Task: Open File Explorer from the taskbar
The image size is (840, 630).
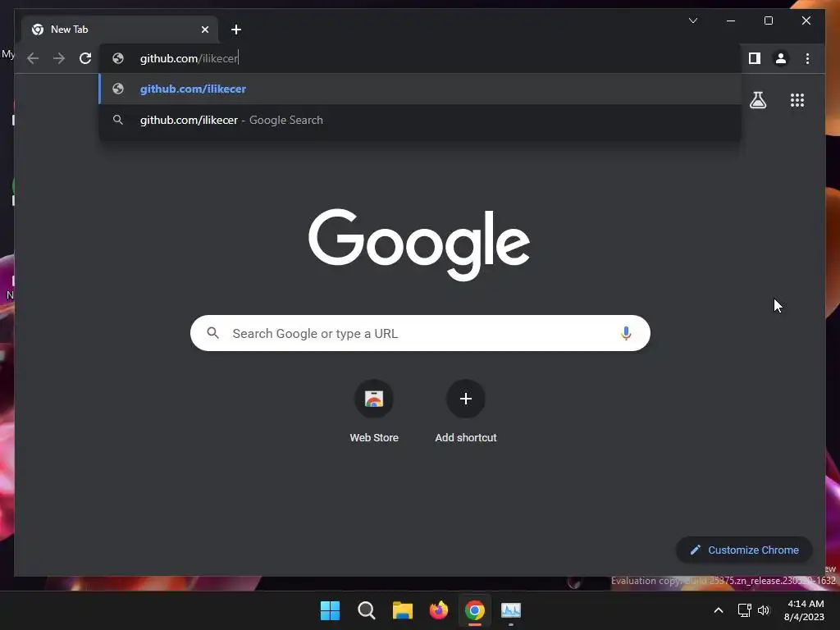Action: (402, 610)
